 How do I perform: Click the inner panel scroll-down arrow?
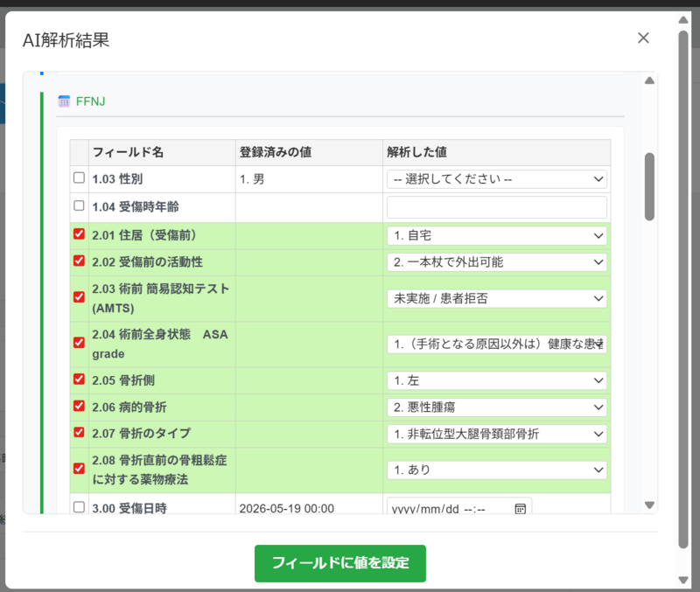pos(649,505)
